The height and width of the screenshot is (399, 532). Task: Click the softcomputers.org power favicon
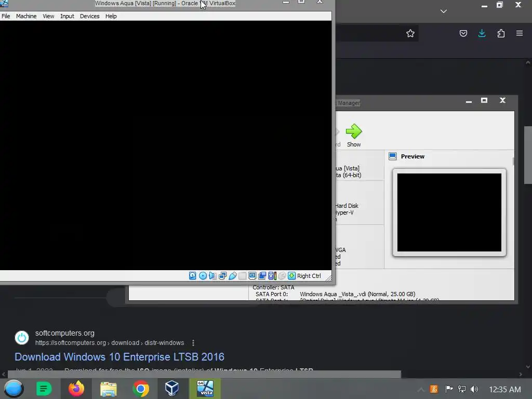(x=22, y=338)
